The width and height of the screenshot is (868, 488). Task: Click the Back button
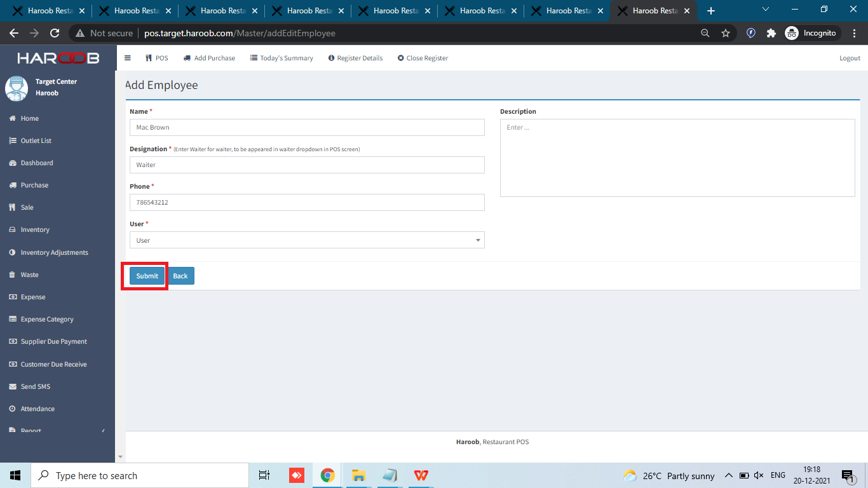pos(181,276)
